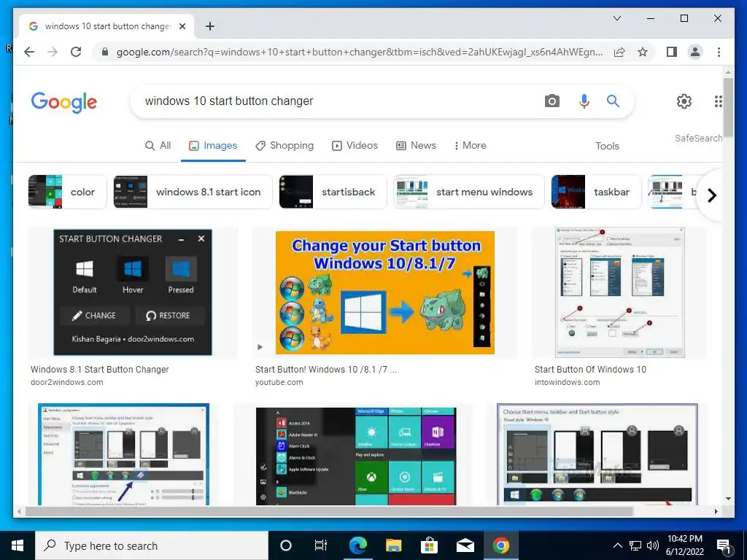Switch to Shopping results
This screenshot has height=560, width=747.
pos(285,146)
